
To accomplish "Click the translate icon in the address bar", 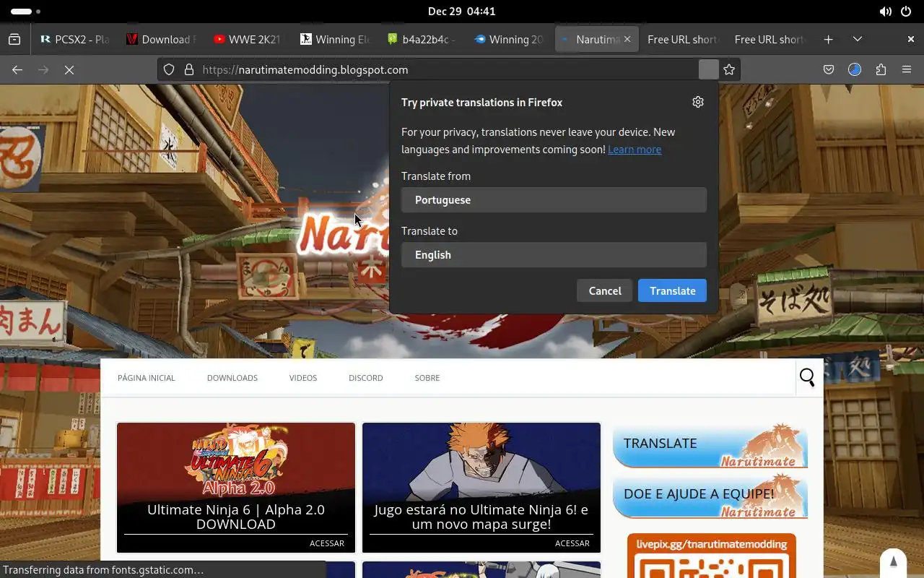I will (x=709, y=70).
